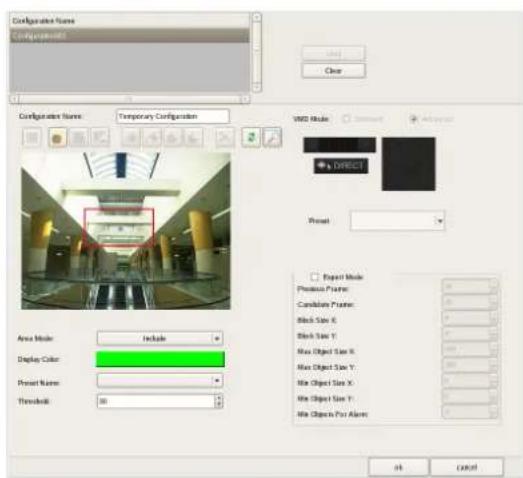The height and width of the screenshot is (478, 523).
Task: Open the Preset dropdown under the DIRECT button
Action: coord(397,220)
